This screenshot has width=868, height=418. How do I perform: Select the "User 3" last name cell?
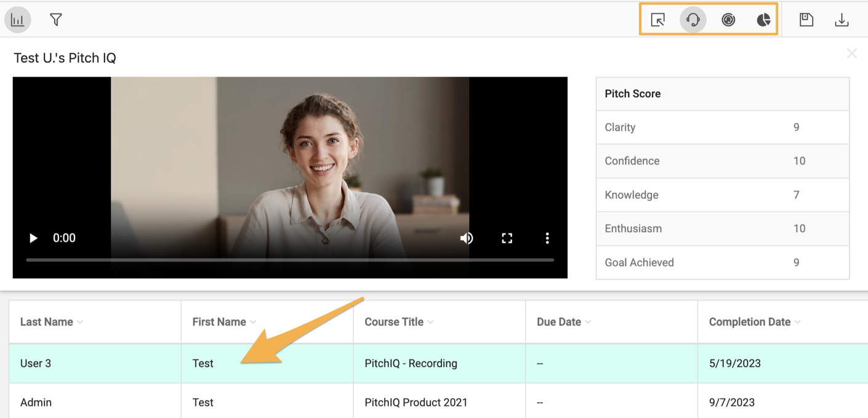point(95,363)
